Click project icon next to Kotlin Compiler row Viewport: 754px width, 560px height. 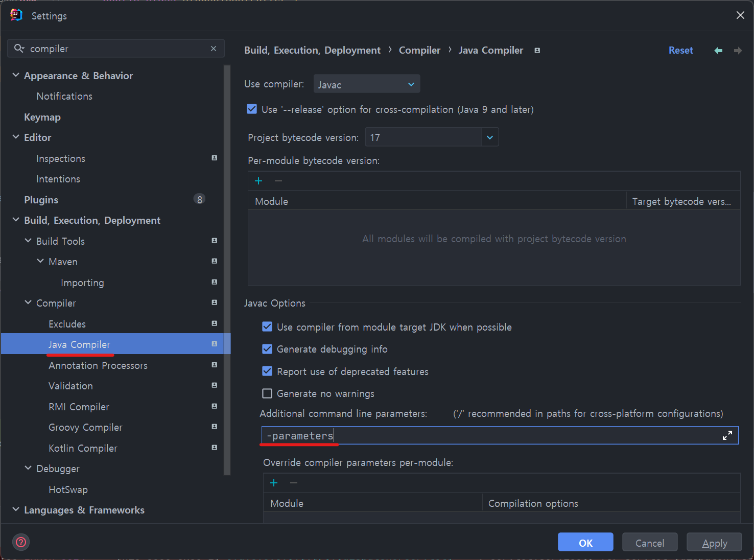[x=215, y=448]
